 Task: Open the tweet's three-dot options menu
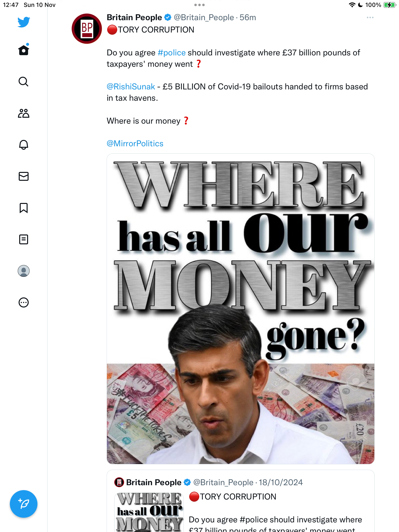(370, 17)
